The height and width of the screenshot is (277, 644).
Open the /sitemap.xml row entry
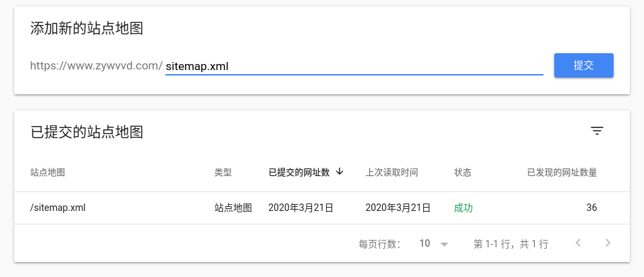pos(58,208)
